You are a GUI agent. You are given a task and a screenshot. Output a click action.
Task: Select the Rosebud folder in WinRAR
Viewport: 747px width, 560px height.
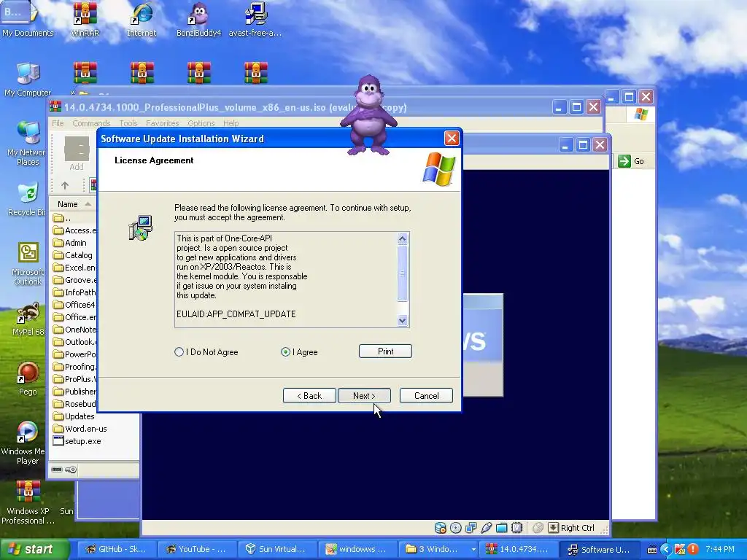(x=75, y=404)
